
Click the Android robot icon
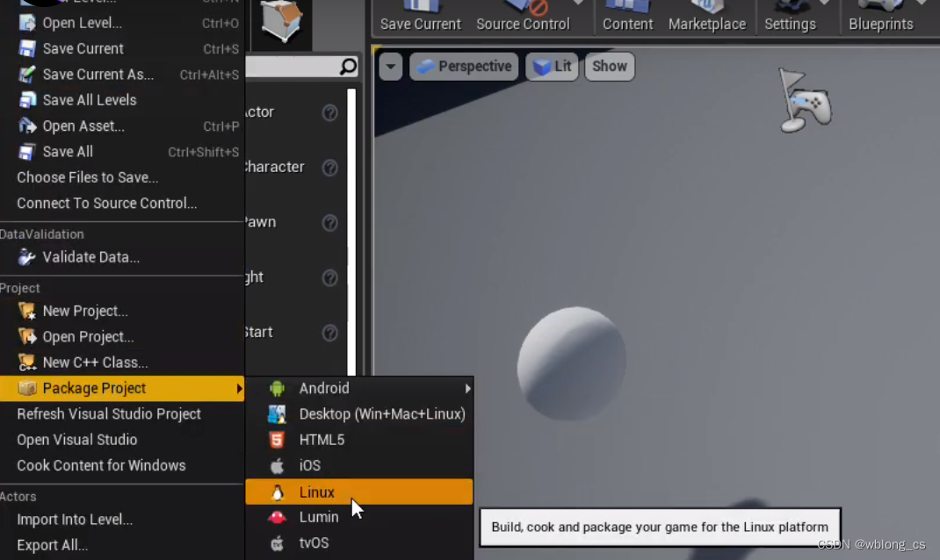click(277, 388)
